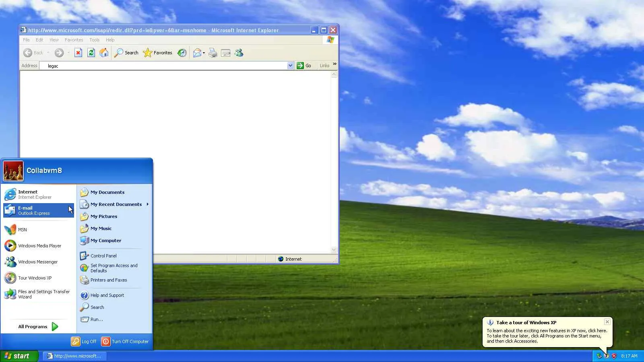Click the Internet zone in IE status bar

coord(290,259)
